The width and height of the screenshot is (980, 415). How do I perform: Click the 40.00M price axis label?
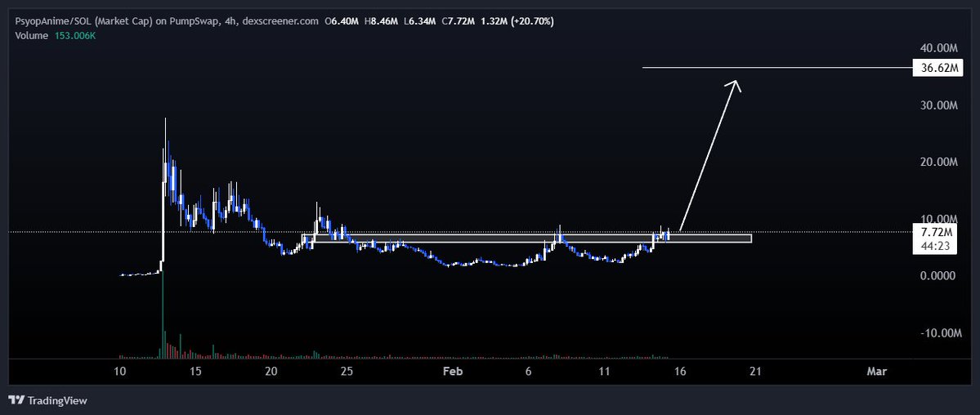click(938, 48)
